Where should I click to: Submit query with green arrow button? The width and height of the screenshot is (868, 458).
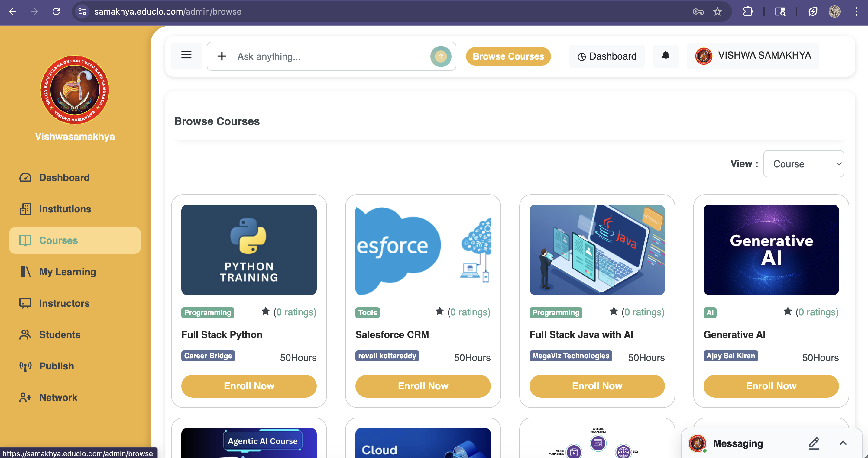[x=441, y=56]
